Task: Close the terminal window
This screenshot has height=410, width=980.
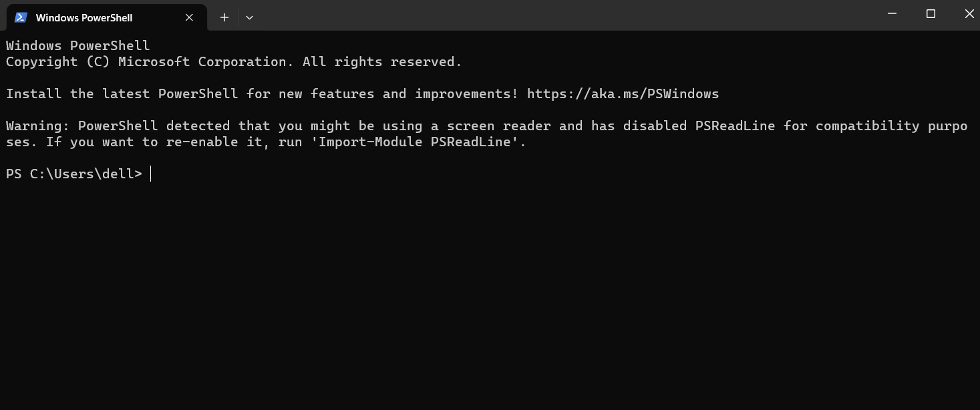Action: tap(969, 14)
